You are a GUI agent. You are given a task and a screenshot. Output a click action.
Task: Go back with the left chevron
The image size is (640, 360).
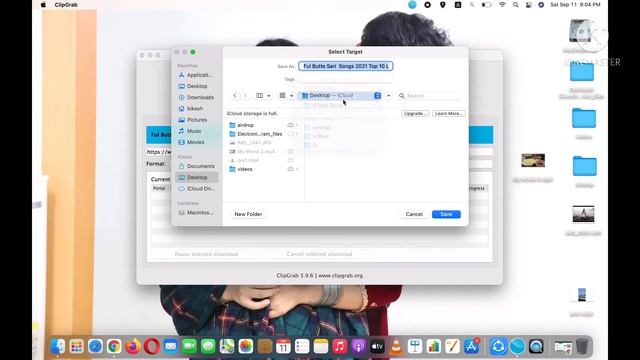235,96
